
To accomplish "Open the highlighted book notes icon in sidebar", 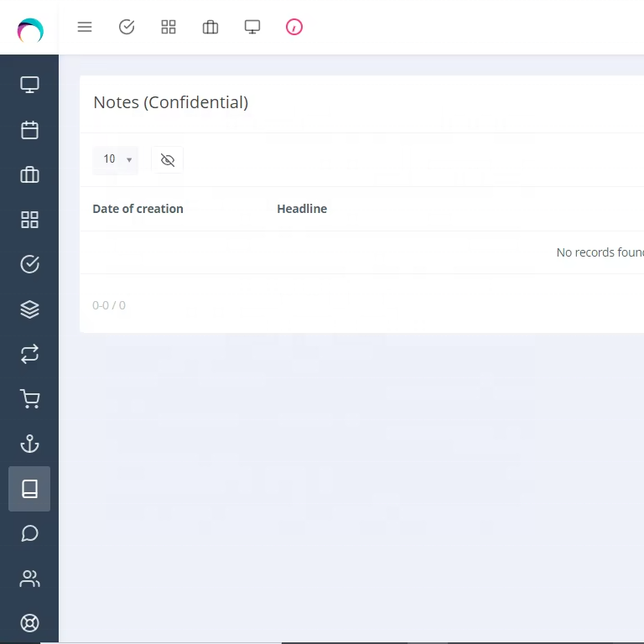I will pos(29,489).
